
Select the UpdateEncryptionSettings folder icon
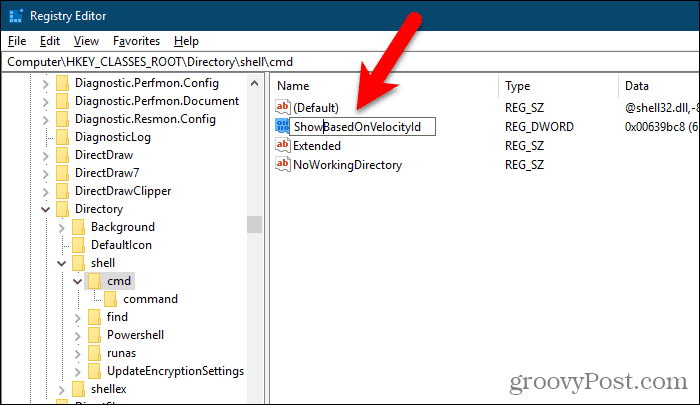95,371
